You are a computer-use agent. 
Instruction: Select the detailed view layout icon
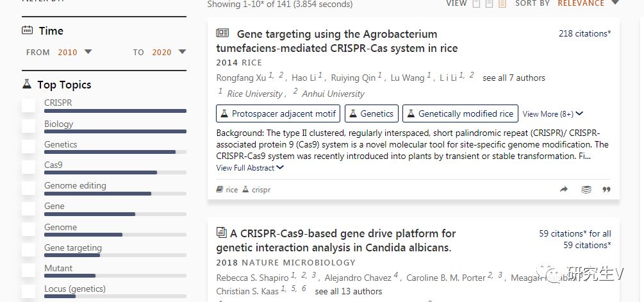point(502,4)
